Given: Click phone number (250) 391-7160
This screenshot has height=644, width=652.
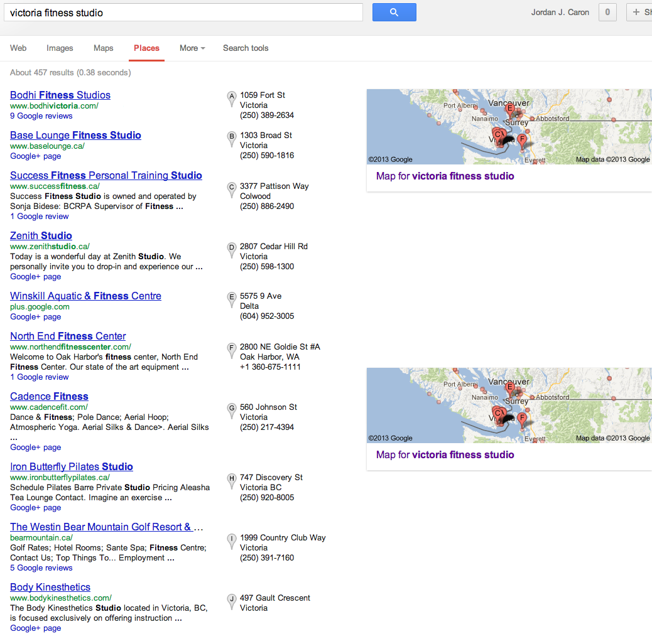Looking at the screenshot, I should click(267, 557).
